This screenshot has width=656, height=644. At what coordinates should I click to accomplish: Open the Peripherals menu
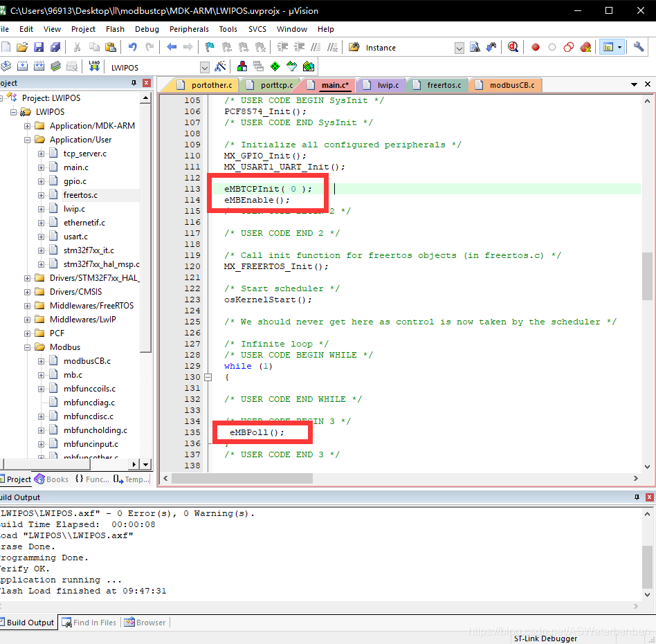[x=189, y=29]
